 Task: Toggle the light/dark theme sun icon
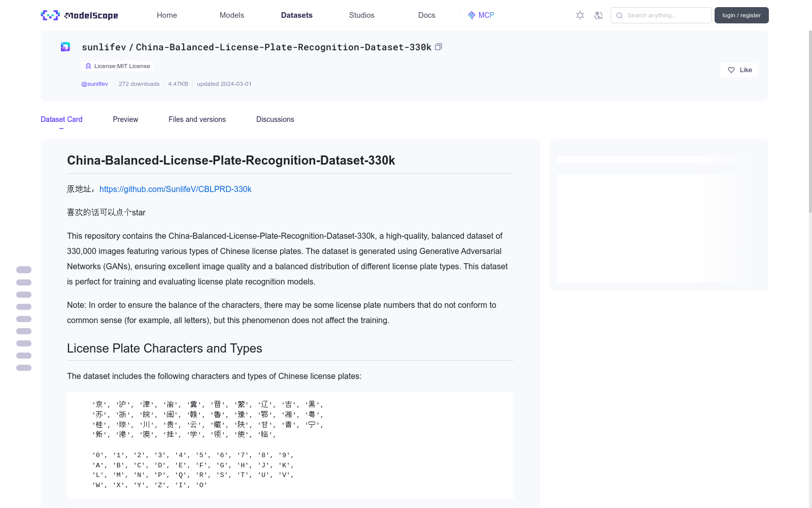pos(580,15)
